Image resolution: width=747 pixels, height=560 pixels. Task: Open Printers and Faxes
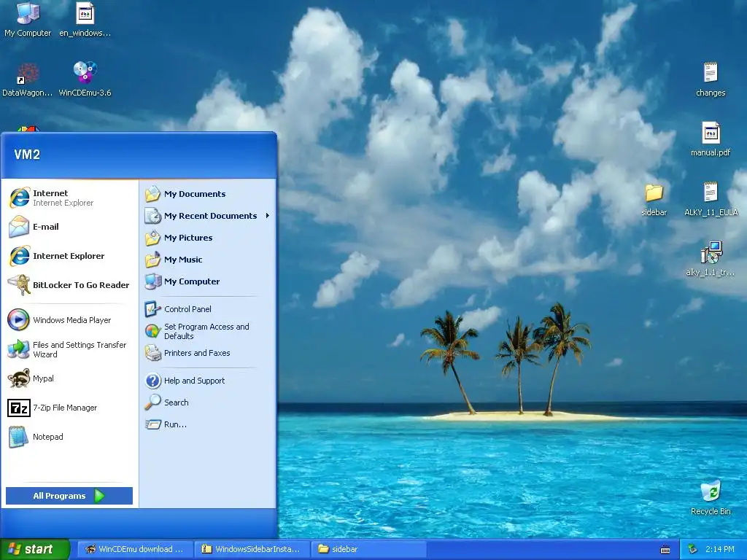coord(207,353)
